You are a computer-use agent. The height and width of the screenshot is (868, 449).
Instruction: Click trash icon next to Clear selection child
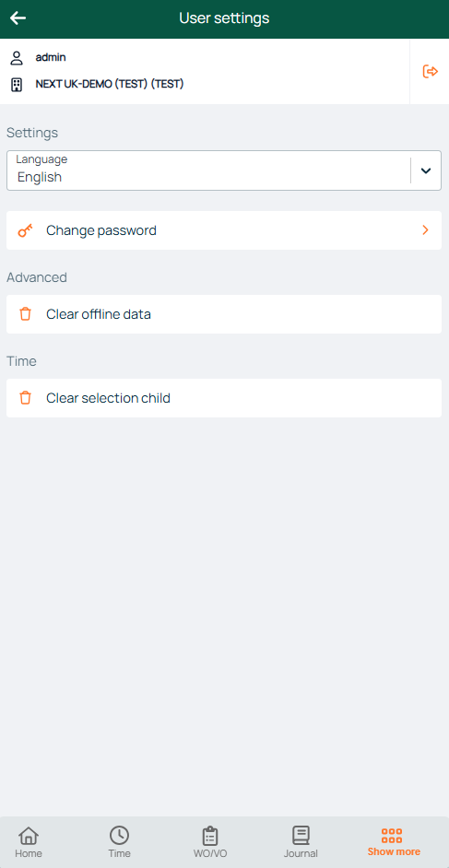(x=25, y=398)
